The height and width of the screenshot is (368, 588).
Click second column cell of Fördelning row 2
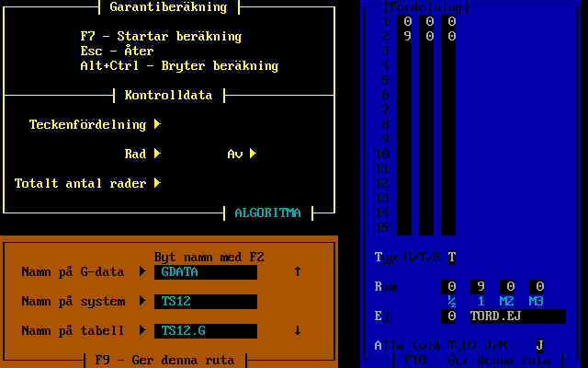click(x=426, y=37)
